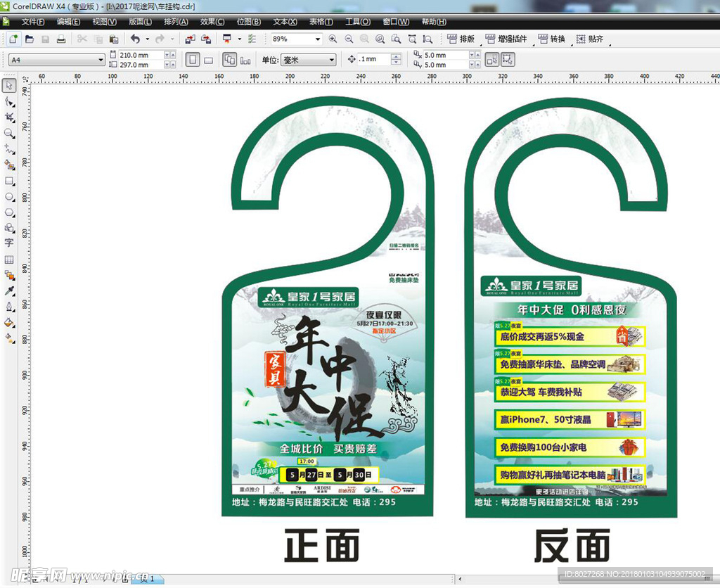Viewport: 720px width, 588px height.
Task: Pick the Ellipse tool
Action: [x=9, y=197]
